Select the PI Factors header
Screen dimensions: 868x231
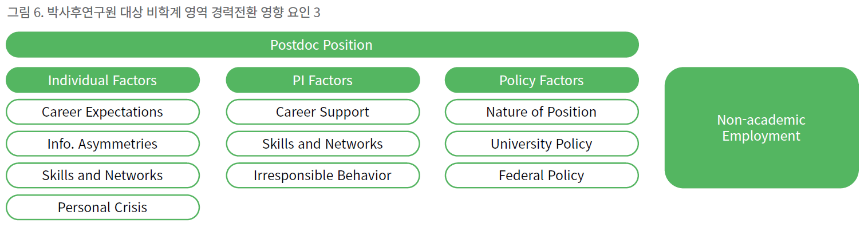pos(322,80)
